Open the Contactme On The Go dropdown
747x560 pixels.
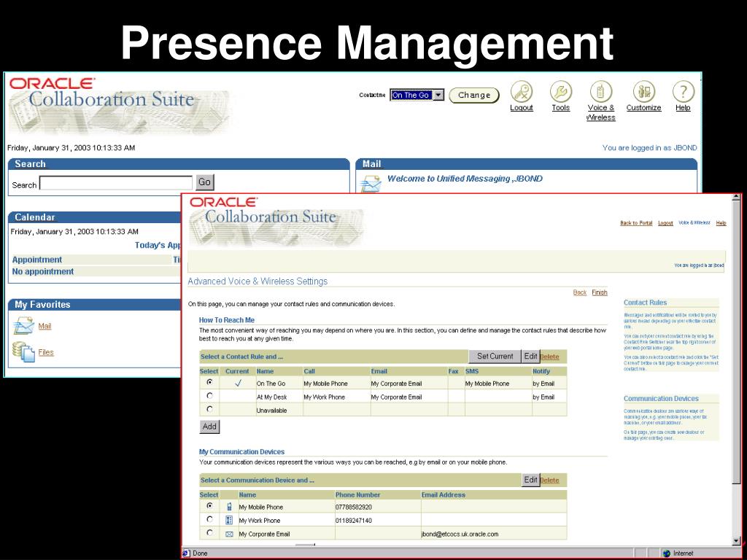tap(417, 95)
